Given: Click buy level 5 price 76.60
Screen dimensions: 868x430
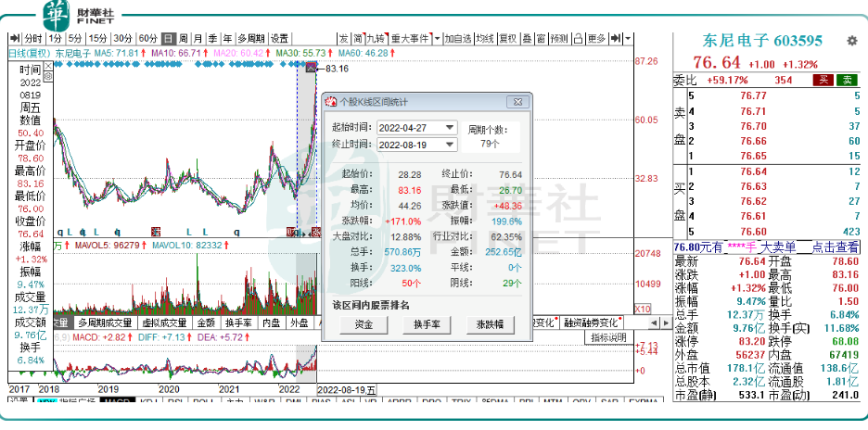Looking at the screenshot, I should click(x=752, y=232).
